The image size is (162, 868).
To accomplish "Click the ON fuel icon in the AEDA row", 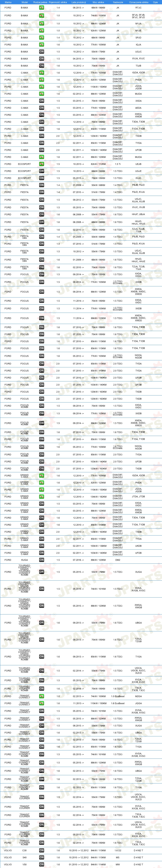I will tap(41, 108).
